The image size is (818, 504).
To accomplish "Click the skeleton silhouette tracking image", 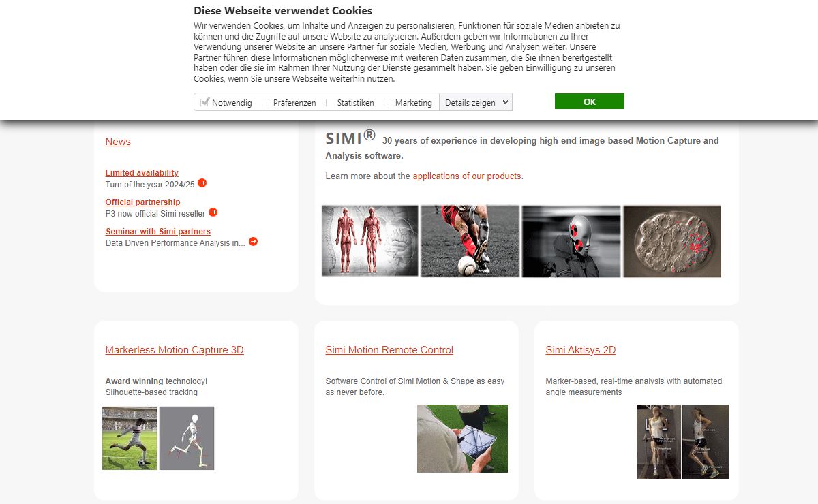I will pos(187,438).
